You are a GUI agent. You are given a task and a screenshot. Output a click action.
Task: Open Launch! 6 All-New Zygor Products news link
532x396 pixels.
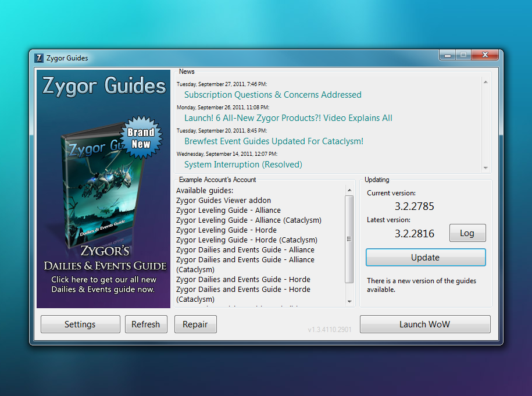click(288, 118)
